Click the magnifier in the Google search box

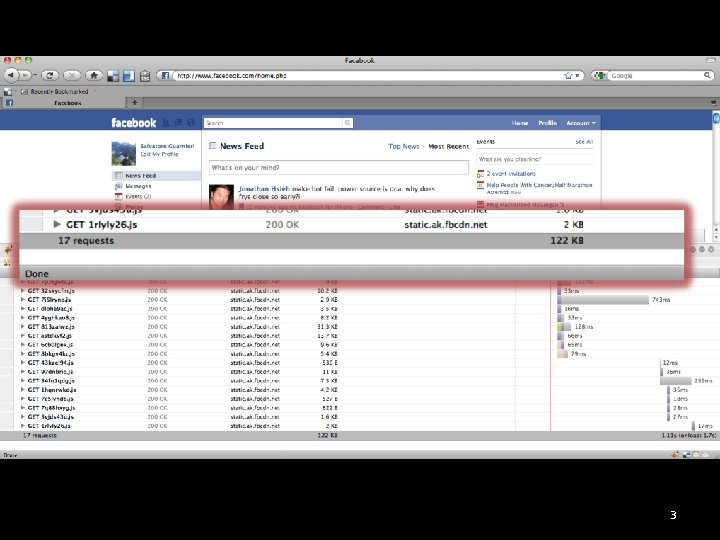click(708, 75)
